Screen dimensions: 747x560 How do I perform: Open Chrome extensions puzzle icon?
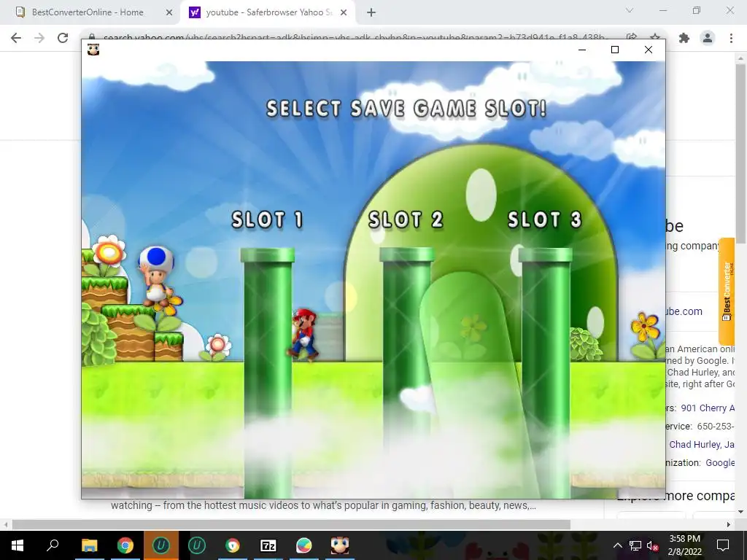tap(684, 38)
